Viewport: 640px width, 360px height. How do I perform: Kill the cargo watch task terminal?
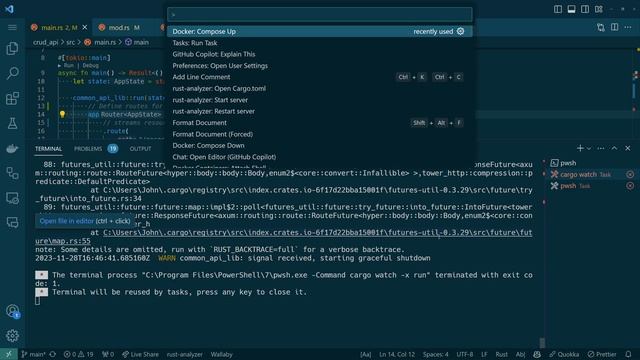point(630,174)
